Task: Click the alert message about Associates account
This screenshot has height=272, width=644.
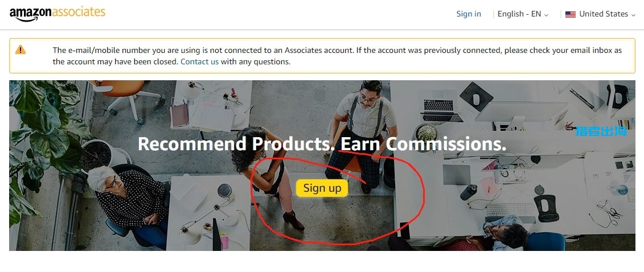Action: 337,56
